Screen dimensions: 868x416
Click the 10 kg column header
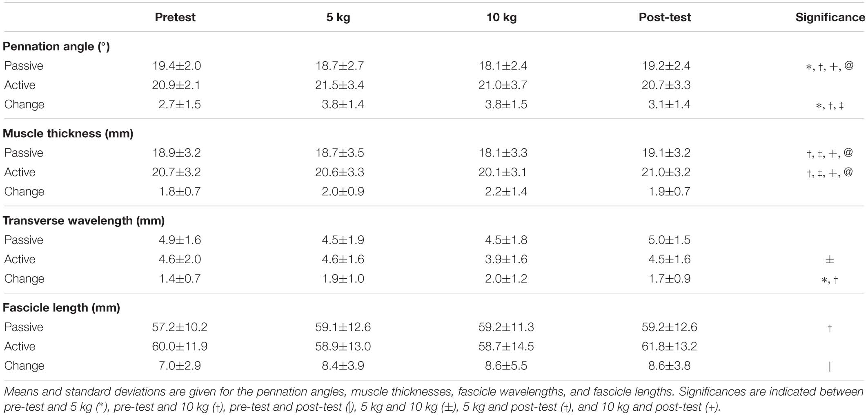[501, 18]
